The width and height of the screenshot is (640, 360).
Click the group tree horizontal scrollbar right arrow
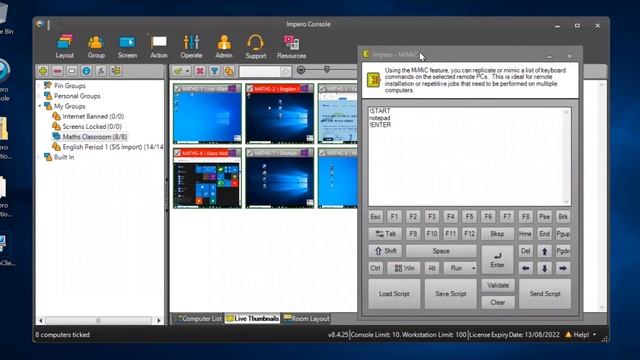[x=159, y=321]
